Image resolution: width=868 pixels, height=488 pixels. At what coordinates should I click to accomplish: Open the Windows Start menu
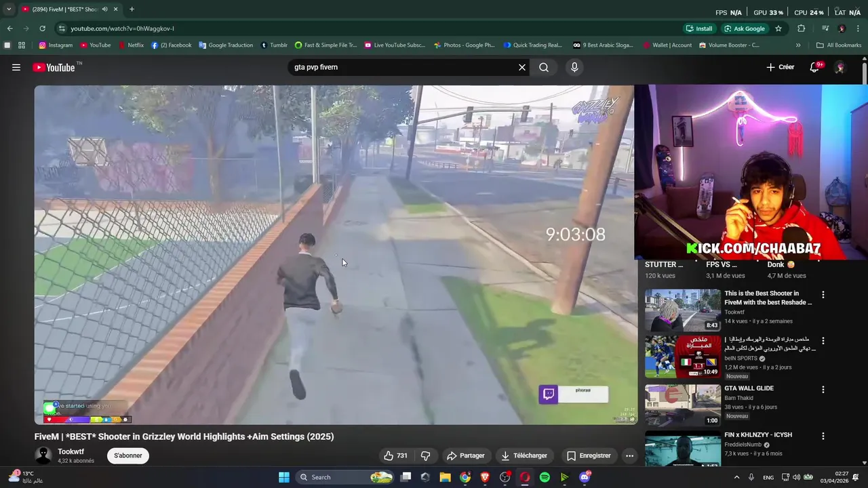pyautogui.click(x=284, y=477)
